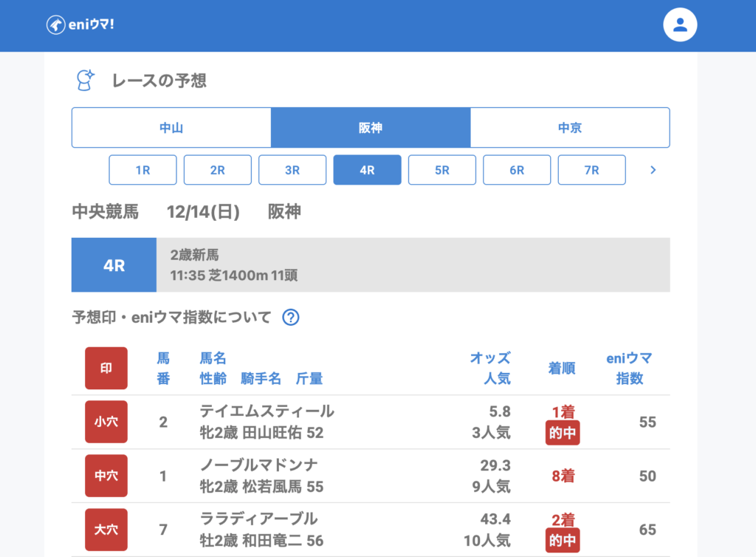756x557 pixels.
Task: Select horse name テイエムスティール
Action: (267, 411)
